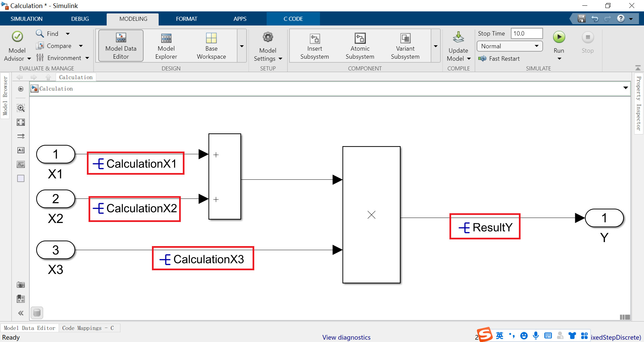
Task: Select the Calculation breadcrumb tab
Action: [x=76, y=77]
